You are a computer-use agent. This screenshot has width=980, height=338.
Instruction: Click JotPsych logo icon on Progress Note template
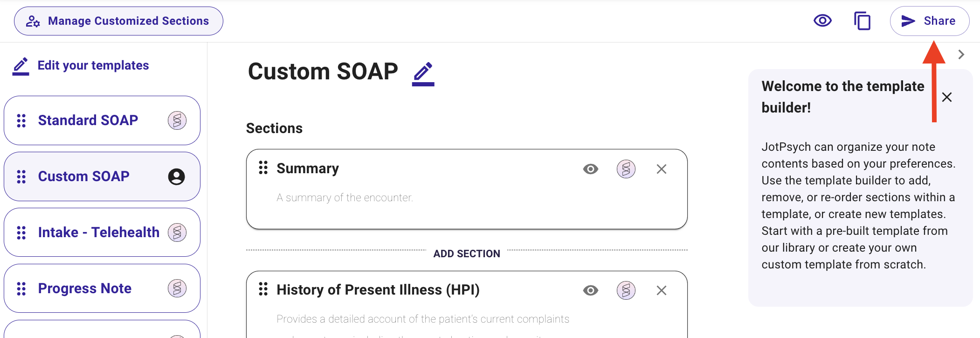[177, 289]
